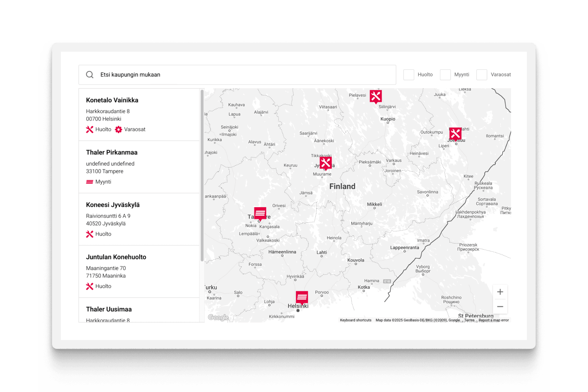Image resolution: width=588 pixels, height=392 pixels.
Task: Open the map Terms link
Action: point(469,320)
